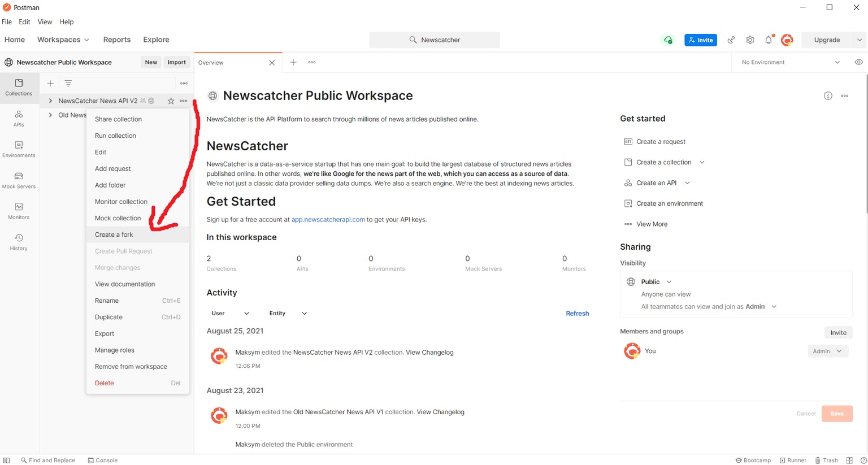This screenshot has width=868, height=465.
Task: Open the collections panel three-dot options
Action: click(x=184, y=83)
